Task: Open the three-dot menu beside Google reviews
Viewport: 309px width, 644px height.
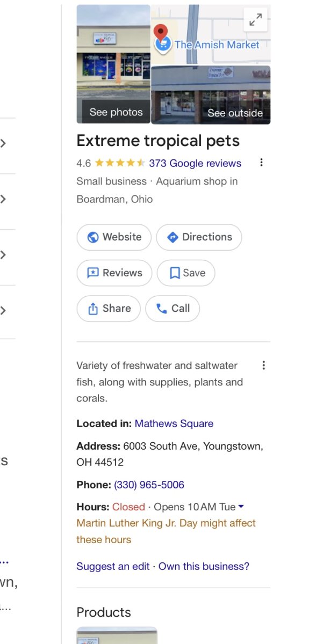Action: (x=261, y=163)
